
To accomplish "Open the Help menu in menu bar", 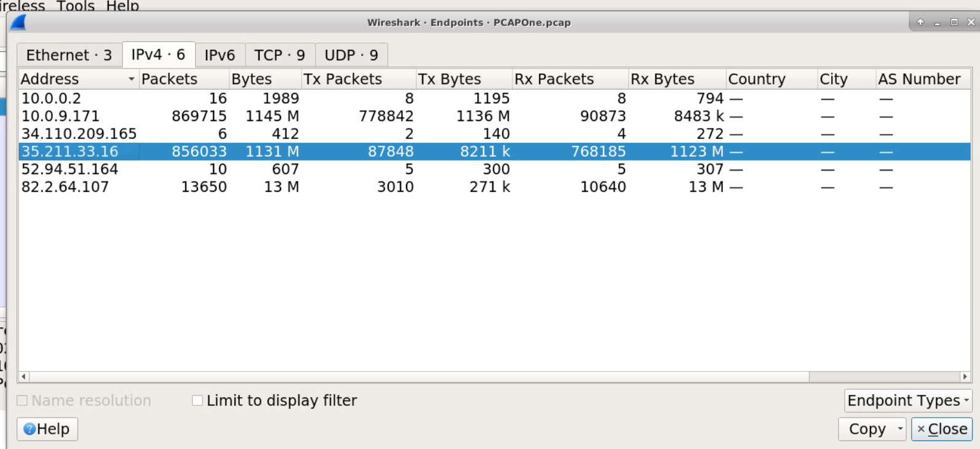I will (x=122, y=6).
